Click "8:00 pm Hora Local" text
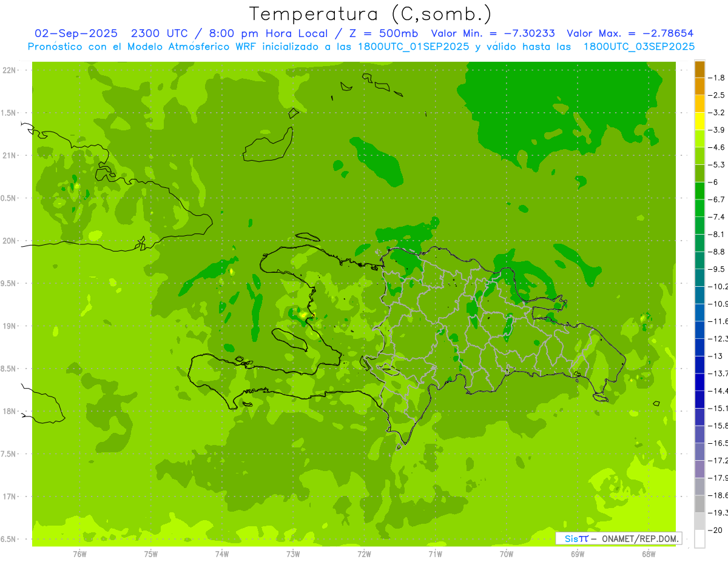This screenshot has width=728, height=562. [x=268, y=33]
